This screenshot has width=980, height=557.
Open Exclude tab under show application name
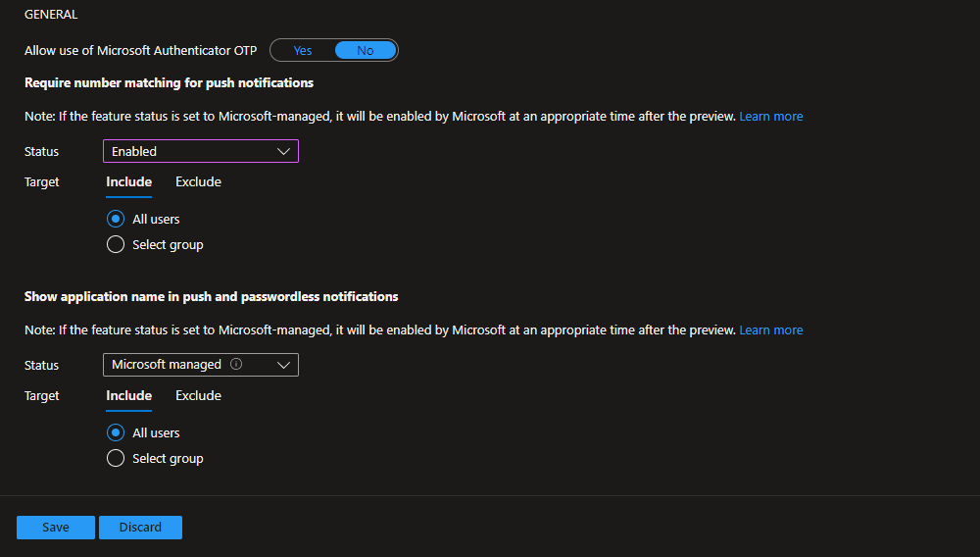(x=198, y=395)
